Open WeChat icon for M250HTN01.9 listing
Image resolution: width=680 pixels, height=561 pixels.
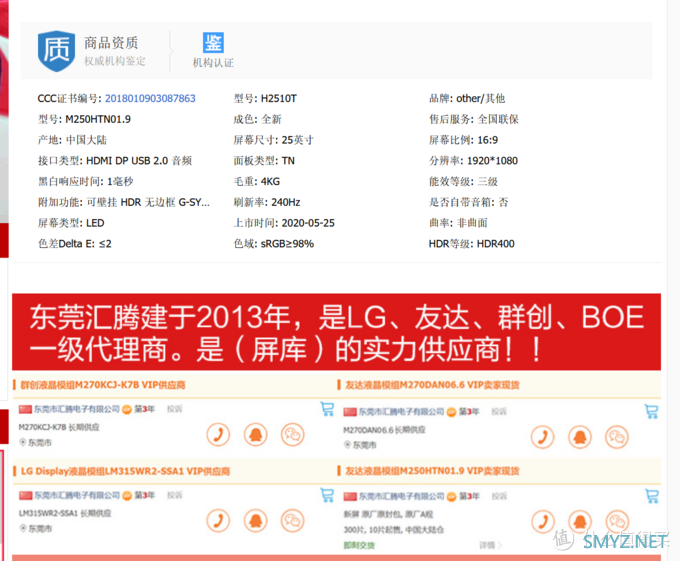617,522
